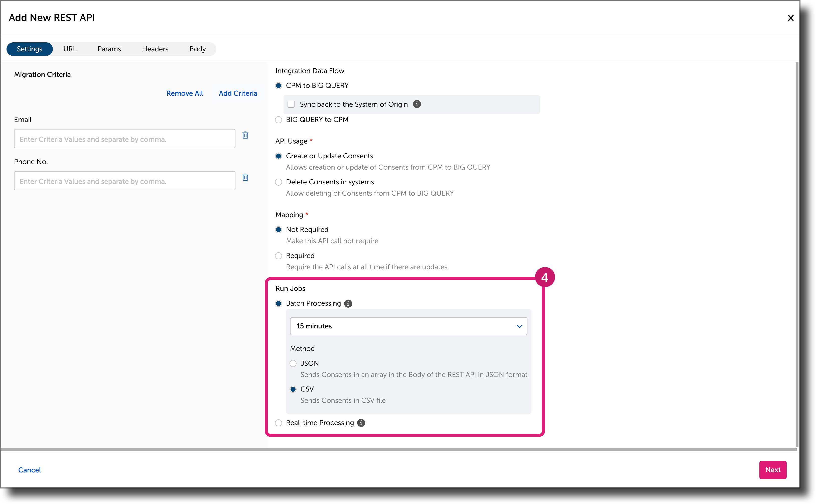This screenshot has height=504, width=816.
Task: Open the Params tab
Action: click(109, 49)
